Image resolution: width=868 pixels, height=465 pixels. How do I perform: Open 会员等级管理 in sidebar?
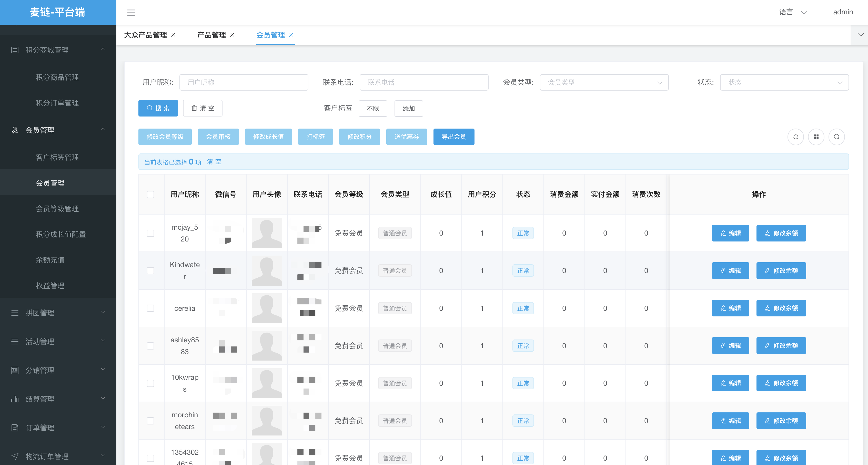click(x=57, y=208)
